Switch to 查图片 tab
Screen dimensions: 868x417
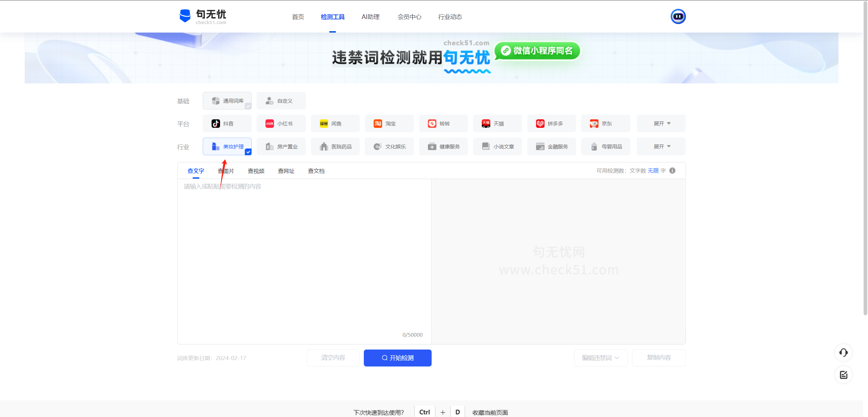tap(226, 171)
